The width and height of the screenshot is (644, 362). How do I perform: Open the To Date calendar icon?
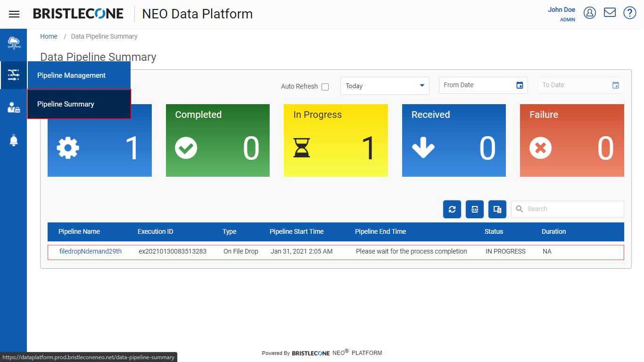615,85
